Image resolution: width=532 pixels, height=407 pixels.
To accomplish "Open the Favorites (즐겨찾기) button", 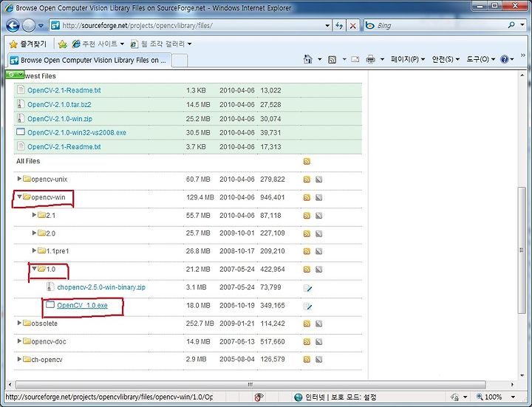I will click(28, 44).
